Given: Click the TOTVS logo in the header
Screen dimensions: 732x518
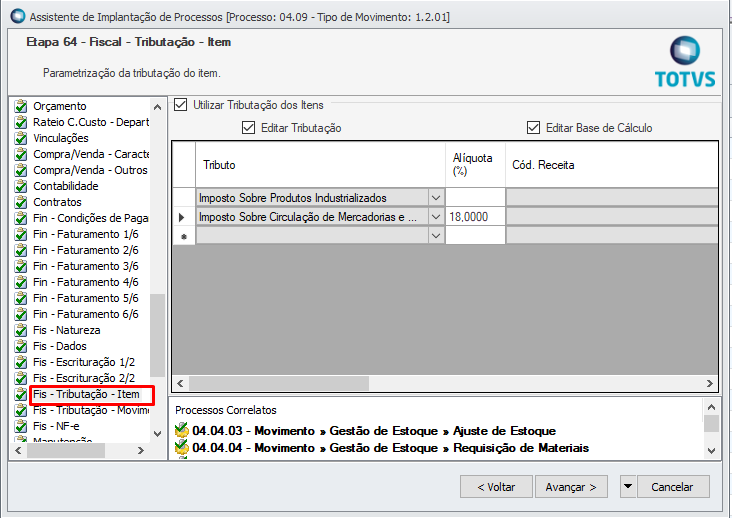Looking at the screenshot, I should point(685,62).
